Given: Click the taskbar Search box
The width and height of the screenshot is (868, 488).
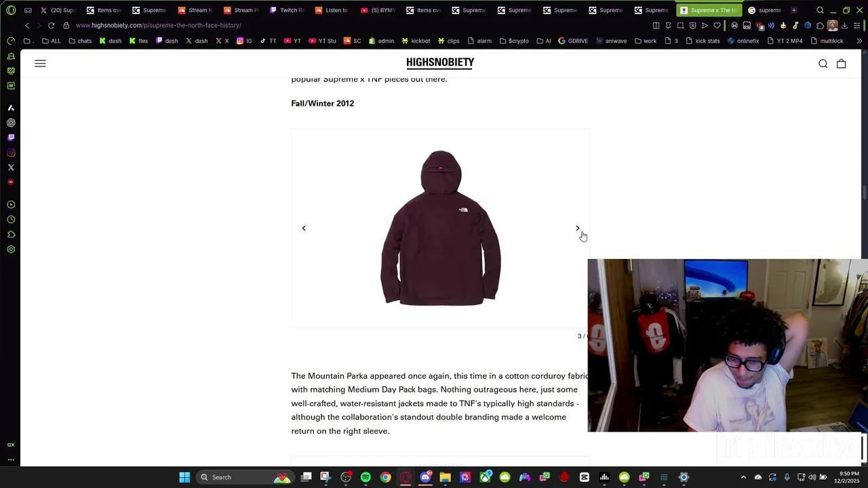Looking at the screenshot, I should coord(244,477).
